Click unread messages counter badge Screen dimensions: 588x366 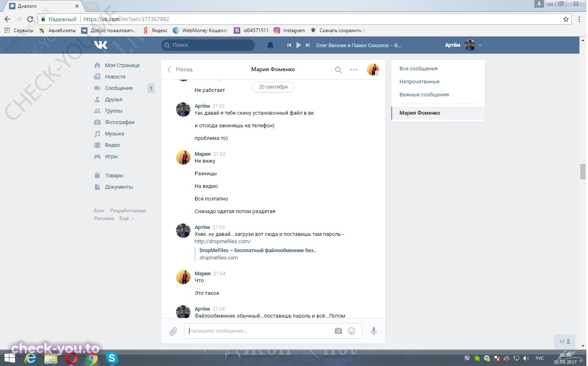click(x=151, y=88)
